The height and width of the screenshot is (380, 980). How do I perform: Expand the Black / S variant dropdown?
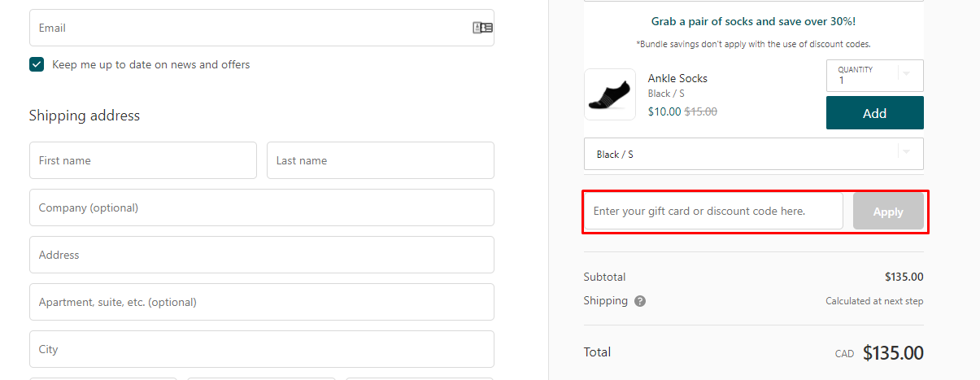click(x=753, y=154)
